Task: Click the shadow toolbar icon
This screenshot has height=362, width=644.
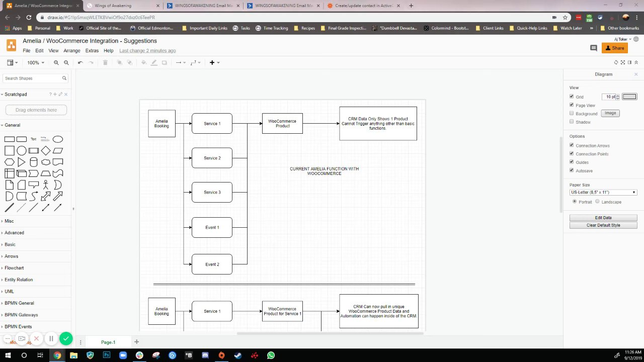Action: 164,63
